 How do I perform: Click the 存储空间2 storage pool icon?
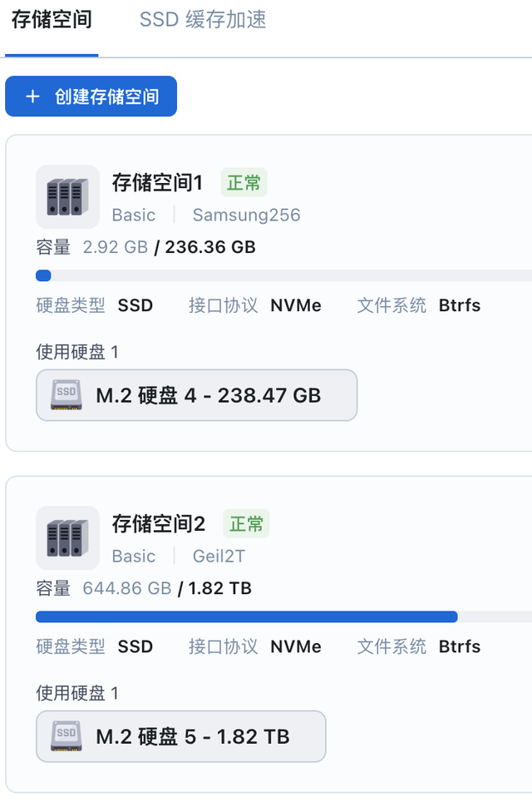(x=67, y=537)
